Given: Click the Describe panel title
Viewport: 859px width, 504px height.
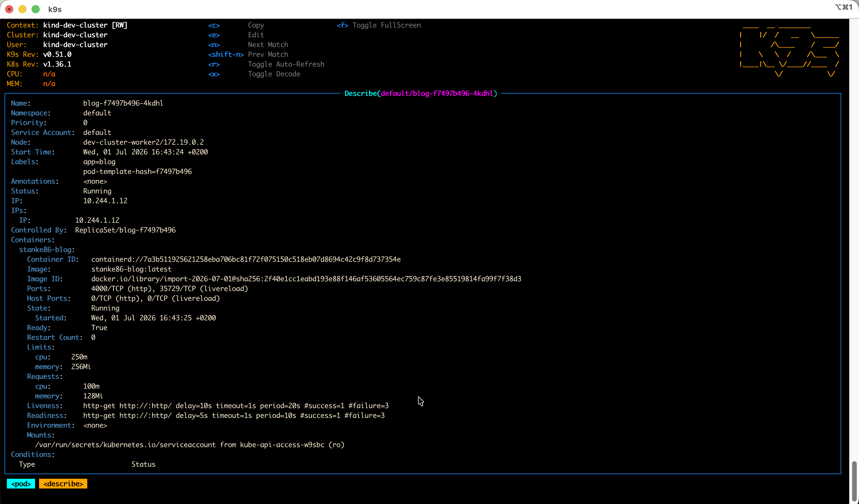Looking at the screenshot, I should 421,93.
